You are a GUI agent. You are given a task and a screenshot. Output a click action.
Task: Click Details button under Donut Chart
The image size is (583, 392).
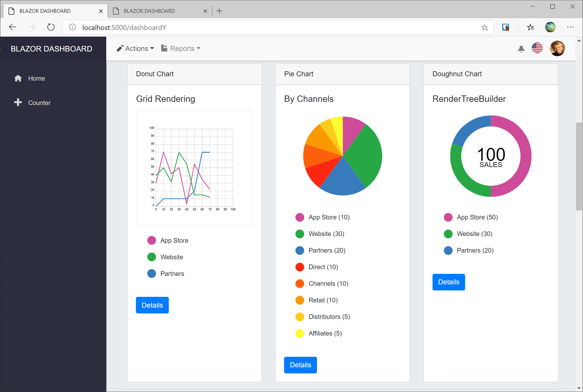point(152,305)
